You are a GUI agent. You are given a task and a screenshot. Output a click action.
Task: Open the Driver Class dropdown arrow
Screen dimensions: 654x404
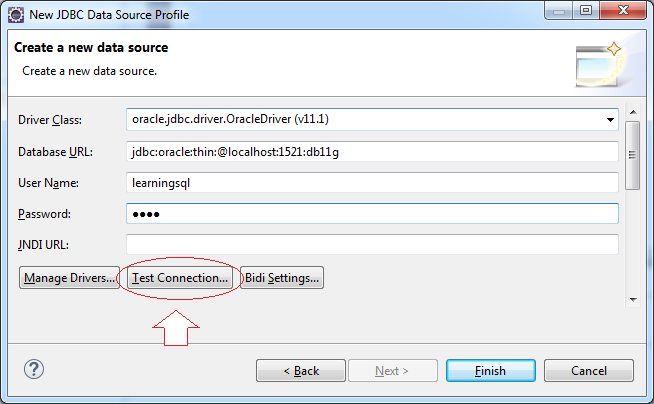(610, 120)
